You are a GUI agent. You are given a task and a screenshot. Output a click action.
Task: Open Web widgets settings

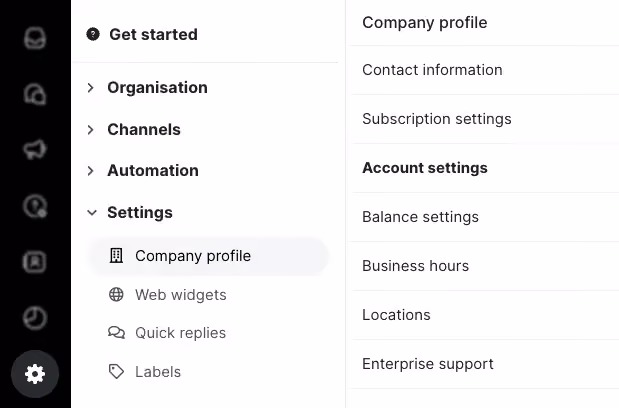tap(180, 295)
